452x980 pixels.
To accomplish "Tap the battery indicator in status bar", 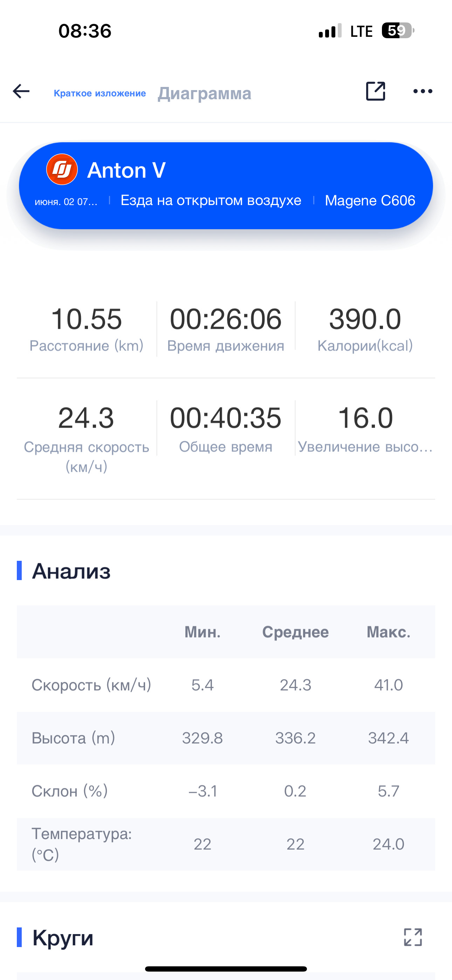I will tap(398, 30).
